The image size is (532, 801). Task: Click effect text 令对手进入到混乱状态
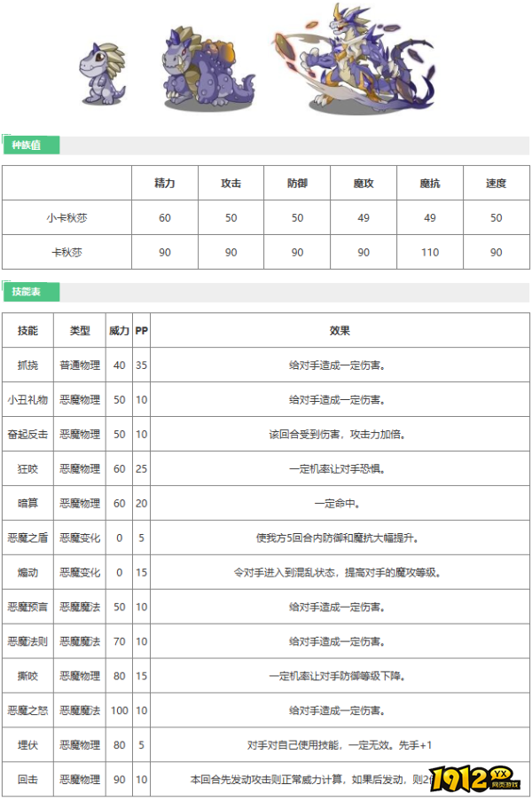[x=285, y=573]
